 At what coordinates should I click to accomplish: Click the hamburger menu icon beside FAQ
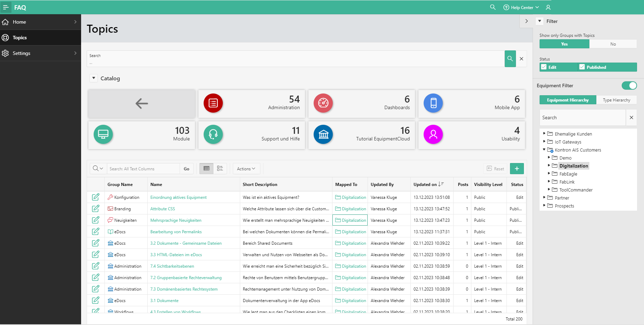[6, 7]
